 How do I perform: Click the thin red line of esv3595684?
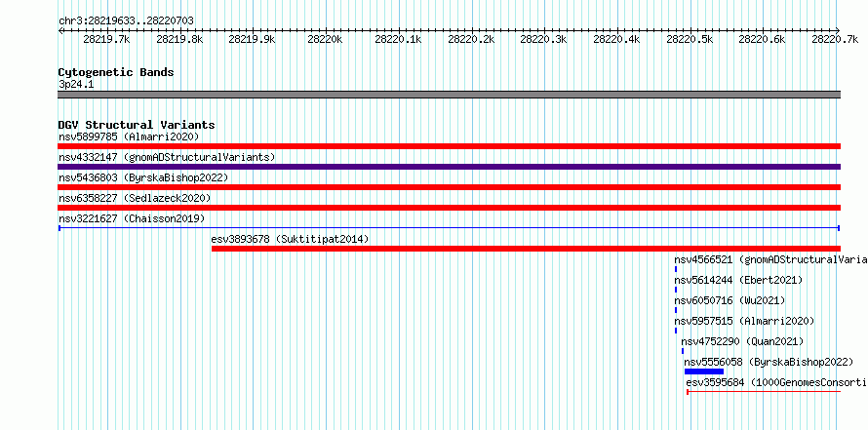pos(764,392)
